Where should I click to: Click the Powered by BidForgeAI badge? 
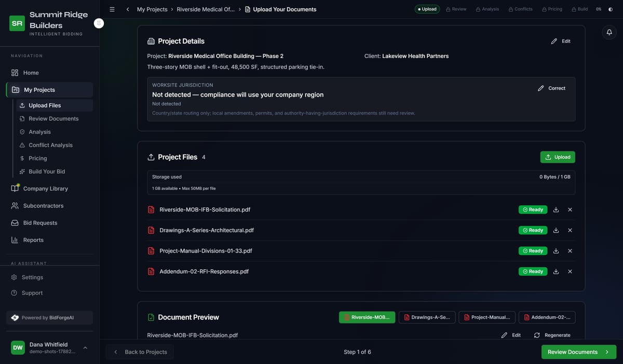[x=50, y=318]
